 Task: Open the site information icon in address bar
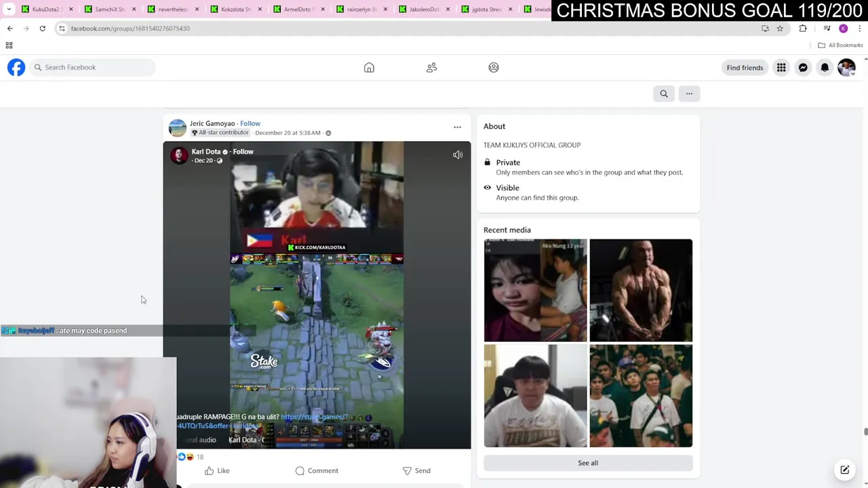[62, 28]
